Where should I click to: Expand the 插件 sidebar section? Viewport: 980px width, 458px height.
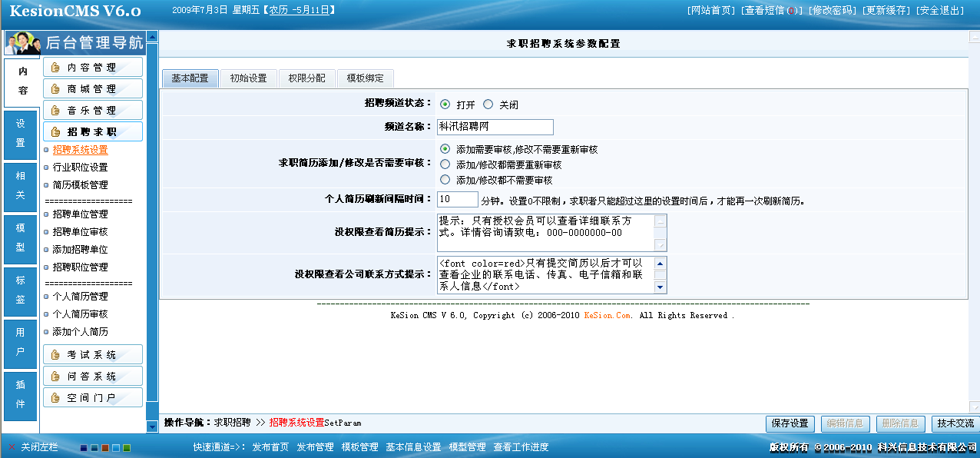(x=19, y=390)
